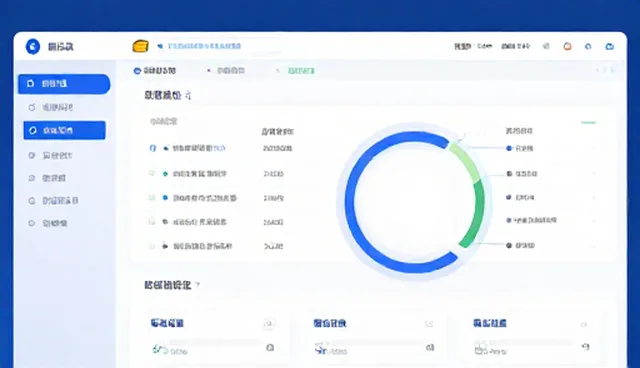Image resolution: width=640 pixels, height=368 pixels.
Task: Switch to the tab with the blue circle icon
Action: [155, 71]
